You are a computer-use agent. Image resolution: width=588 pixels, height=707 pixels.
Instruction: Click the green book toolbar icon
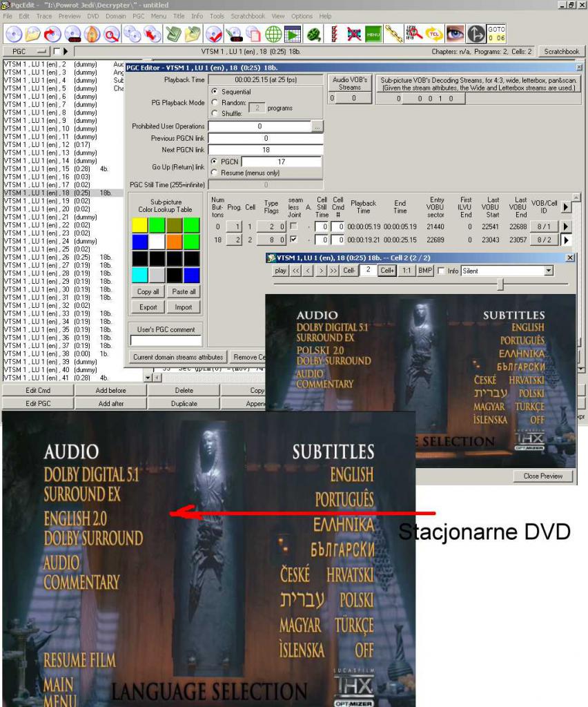[x=173, y=35]
